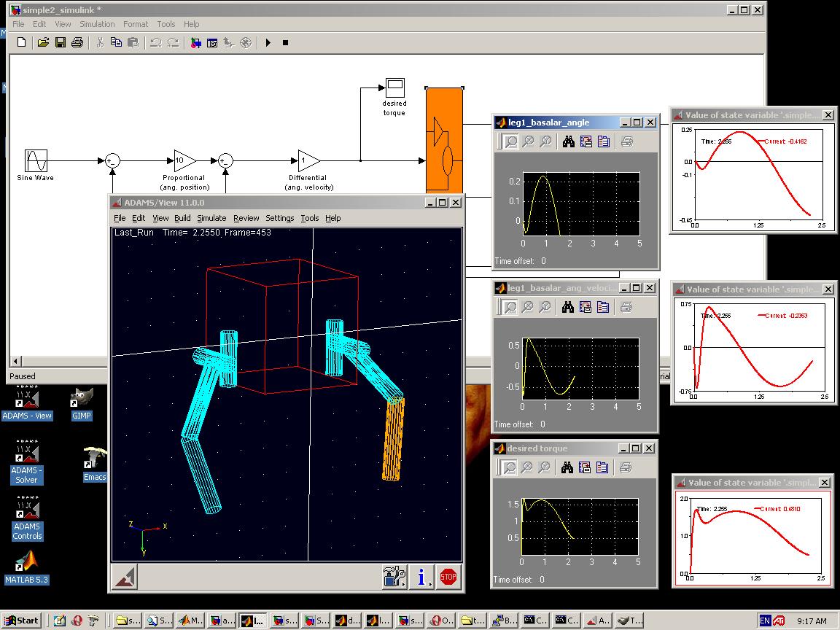Select the Proportional gain block labeled 10
Image resolution: width=840 pixels, height=630 pixels.
coord(184,160)
